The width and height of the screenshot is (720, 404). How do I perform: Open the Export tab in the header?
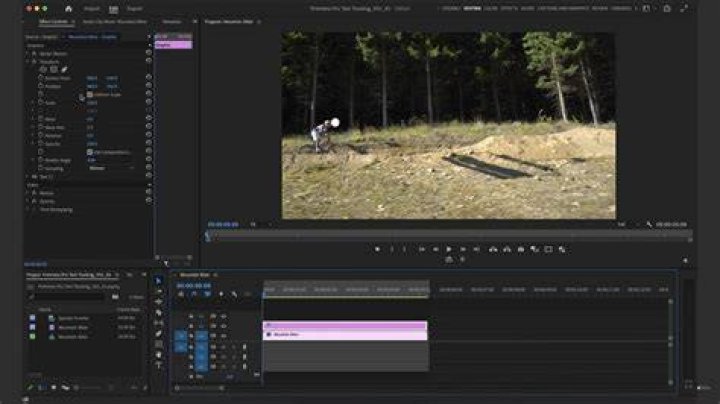(x=135, y=9)
